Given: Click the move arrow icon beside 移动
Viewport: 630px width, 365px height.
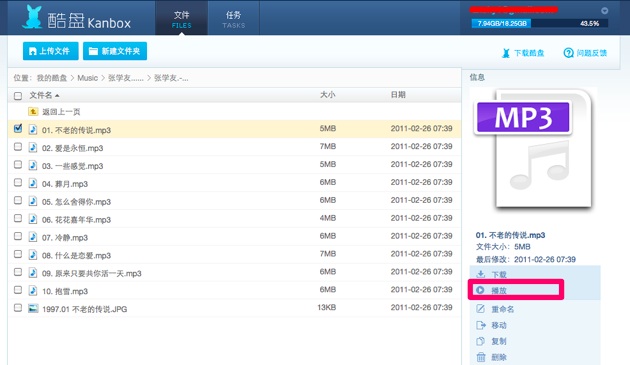Looking at the screenshot, I should click(481, 325).
